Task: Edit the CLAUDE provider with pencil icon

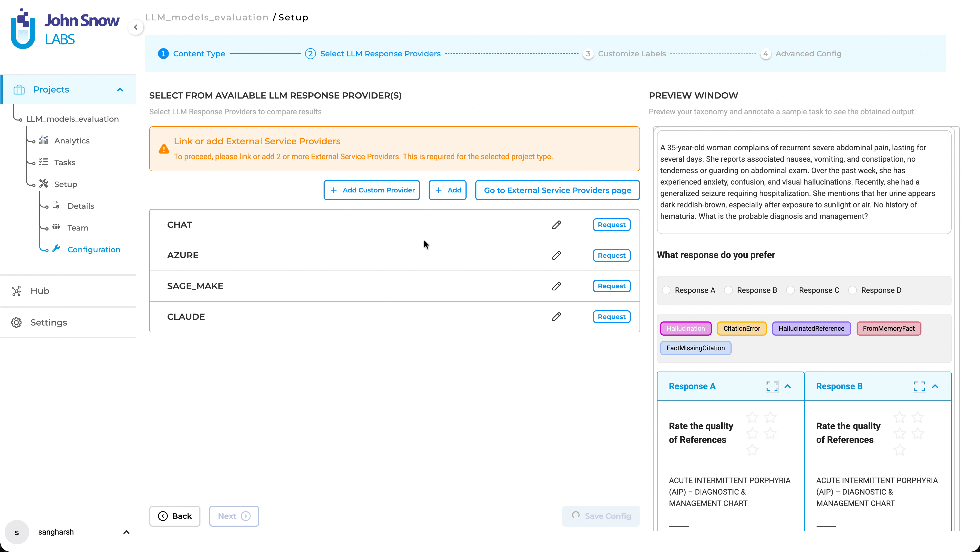Action: coord(556,317)
